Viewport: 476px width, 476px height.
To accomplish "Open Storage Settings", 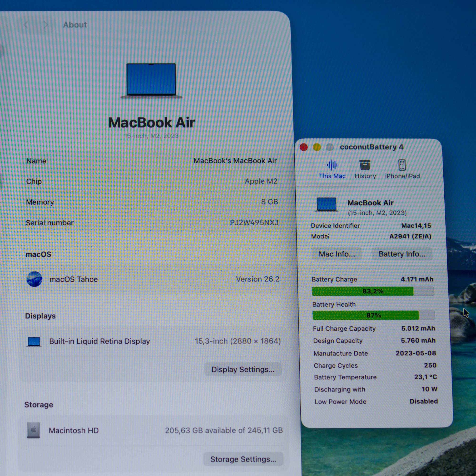I will tap(243, 459).
